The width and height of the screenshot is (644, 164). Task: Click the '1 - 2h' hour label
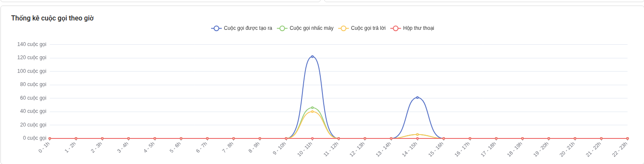(x=70, y=147)
